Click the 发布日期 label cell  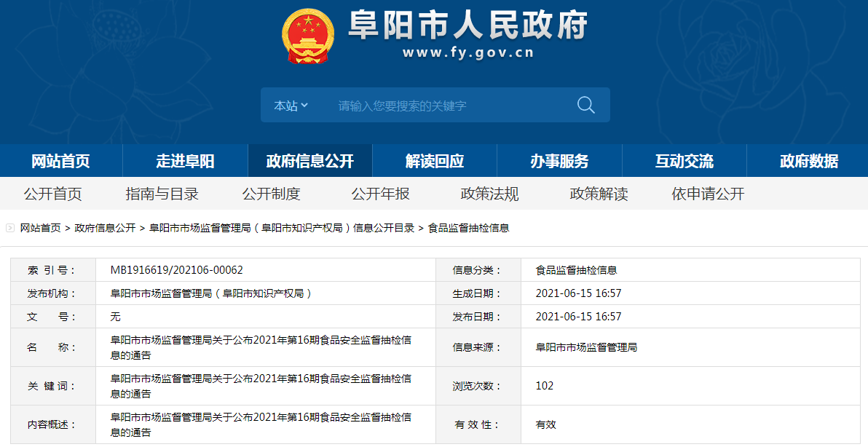[478, 317]
